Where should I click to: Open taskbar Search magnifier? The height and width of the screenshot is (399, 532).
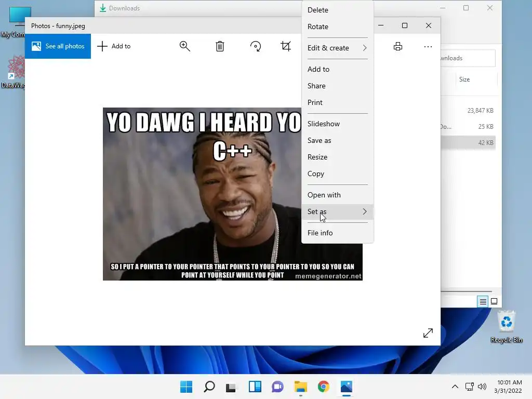pyautogui.click(x=209, y=387)
